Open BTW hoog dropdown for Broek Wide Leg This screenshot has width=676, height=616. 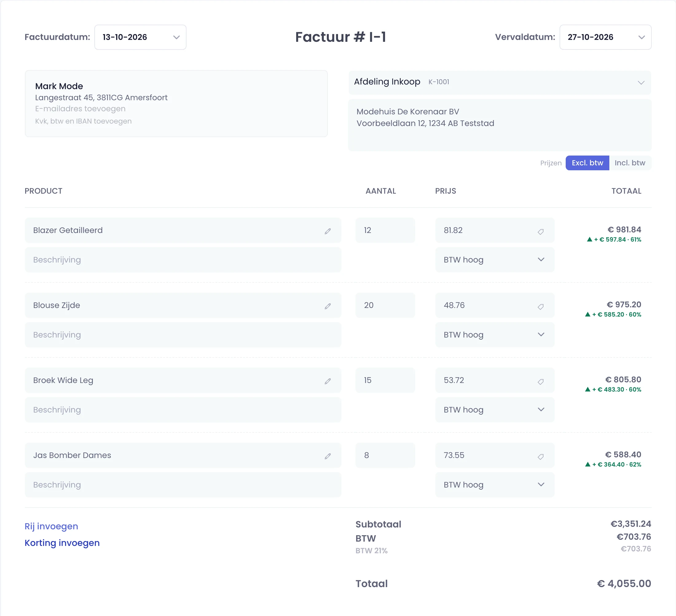[x=495, y=410]
